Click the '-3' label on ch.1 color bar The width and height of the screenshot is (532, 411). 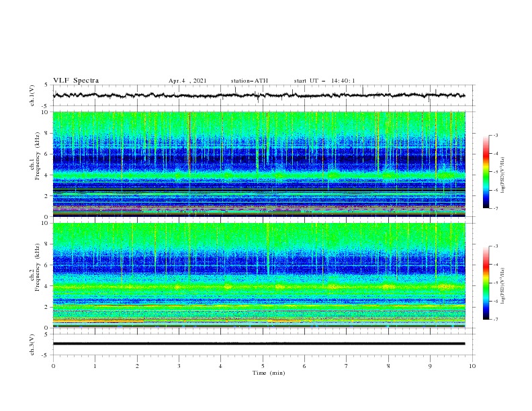pyautogui.click(x=495, y=135)
